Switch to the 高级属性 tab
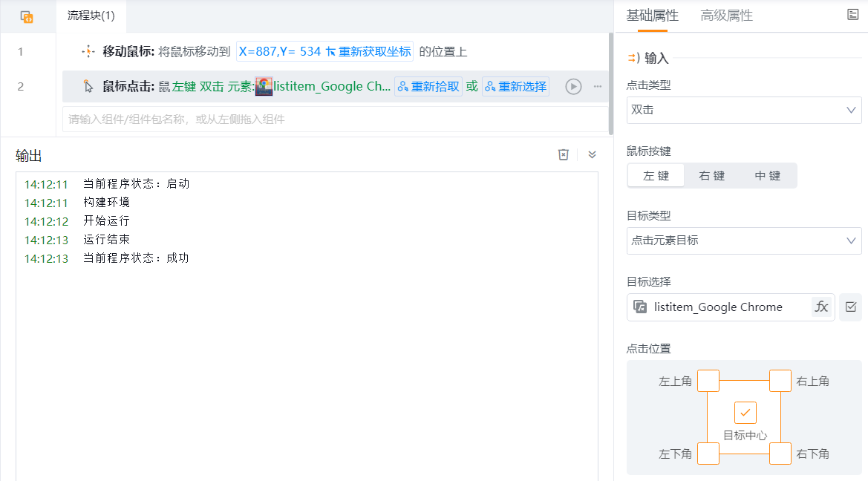Viewport: 868px width, 481px height. pos(726,16)
